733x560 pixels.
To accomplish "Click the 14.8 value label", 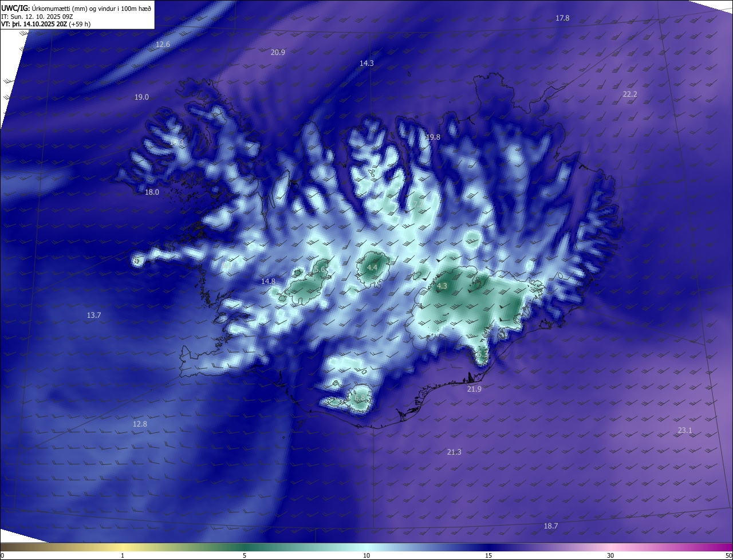I will [x=268, y=282].
